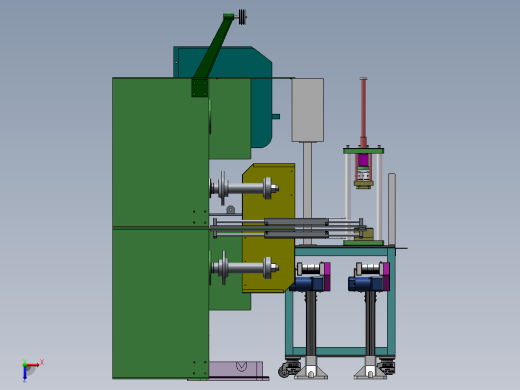The image size is (520, 390).
Task: Select the red cylinder rod on the press
Action: tap(363, 112)
